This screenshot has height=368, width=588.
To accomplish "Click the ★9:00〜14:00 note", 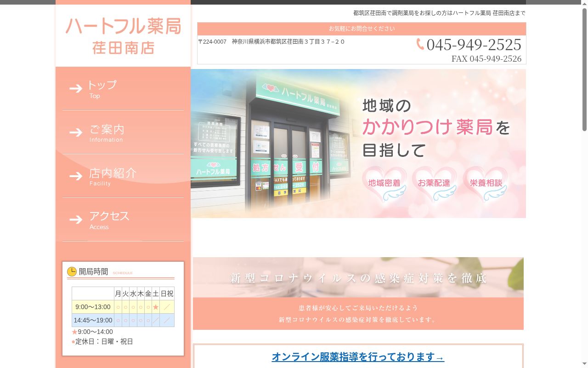I will point(92,332).
